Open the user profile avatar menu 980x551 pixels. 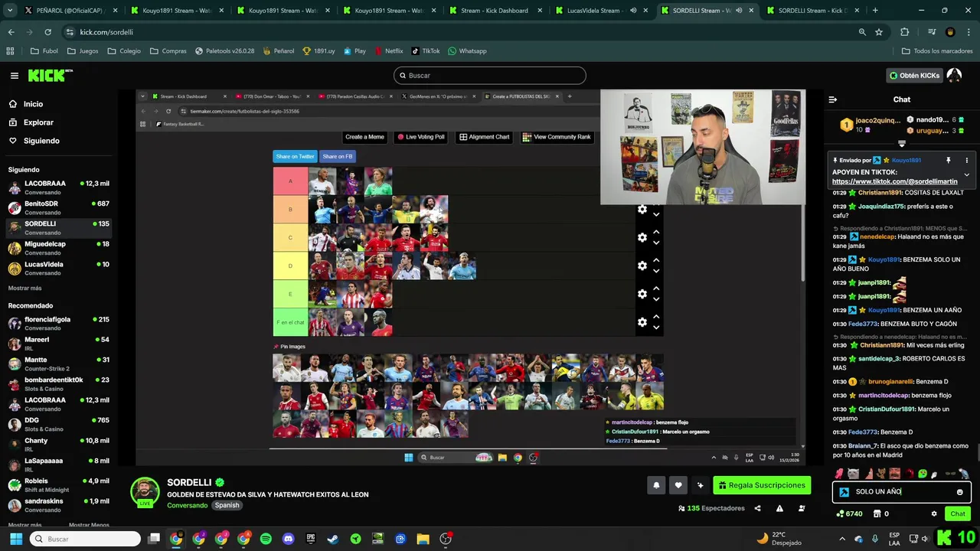pyautogui.click(x=954, y=75)
